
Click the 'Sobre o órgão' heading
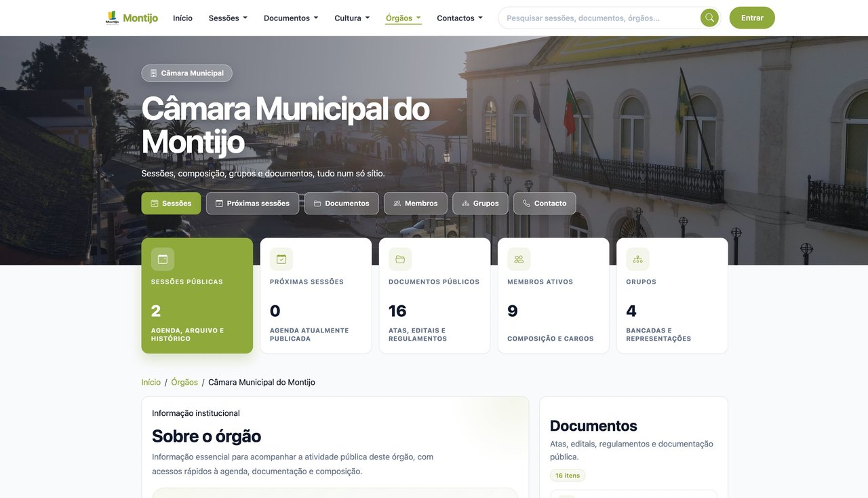pyautogui.click(x=206, y=436)
